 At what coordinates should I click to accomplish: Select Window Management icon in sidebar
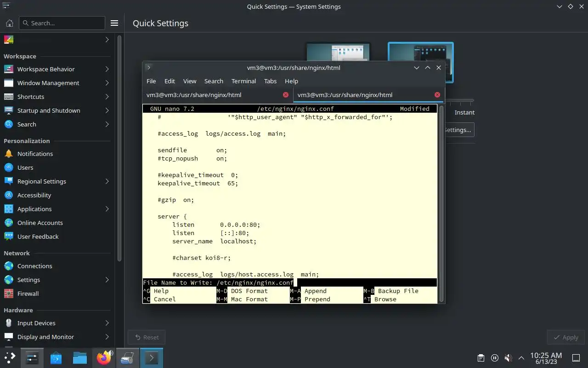9,83
